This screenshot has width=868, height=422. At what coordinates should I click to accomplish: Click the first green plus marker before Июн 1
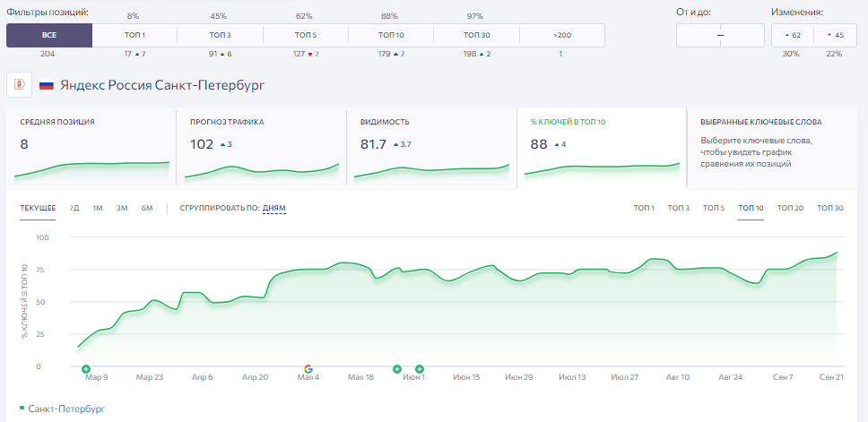(397, 369)
